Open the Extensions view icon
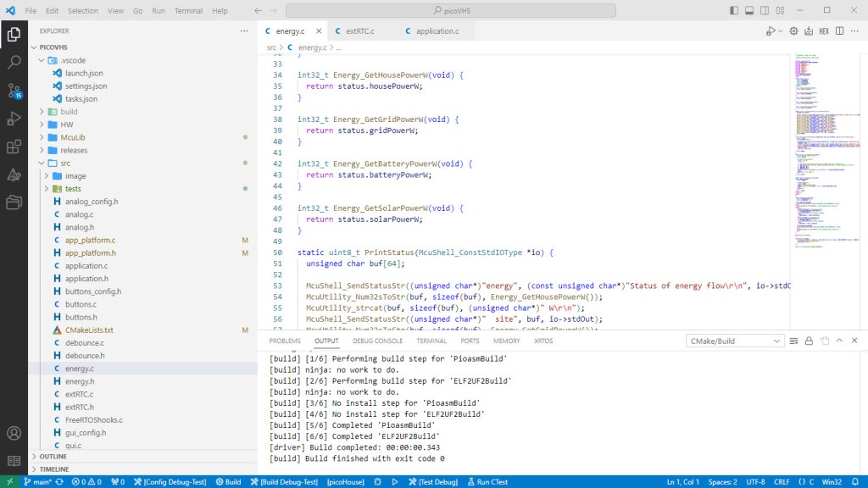Screen dimensions: 868x488 pyautogui.click(x=14, y=147)
